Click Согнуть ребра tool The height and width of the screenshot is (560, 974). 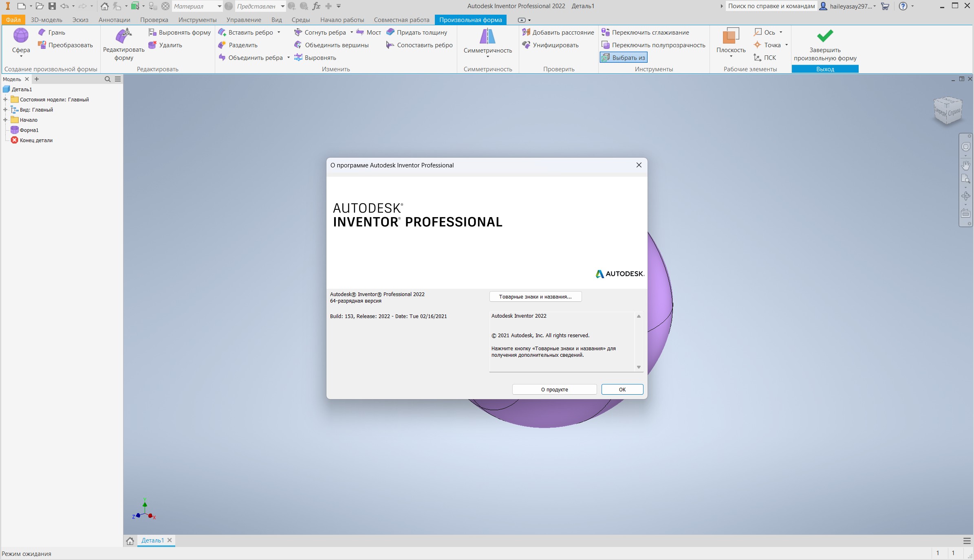(320, 32)
